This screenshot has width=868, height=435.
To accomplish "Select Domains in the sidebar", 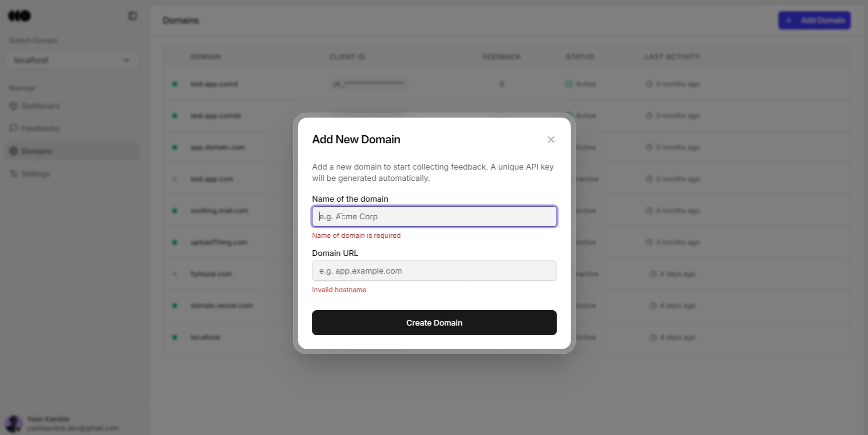I will tap(72, 151).
